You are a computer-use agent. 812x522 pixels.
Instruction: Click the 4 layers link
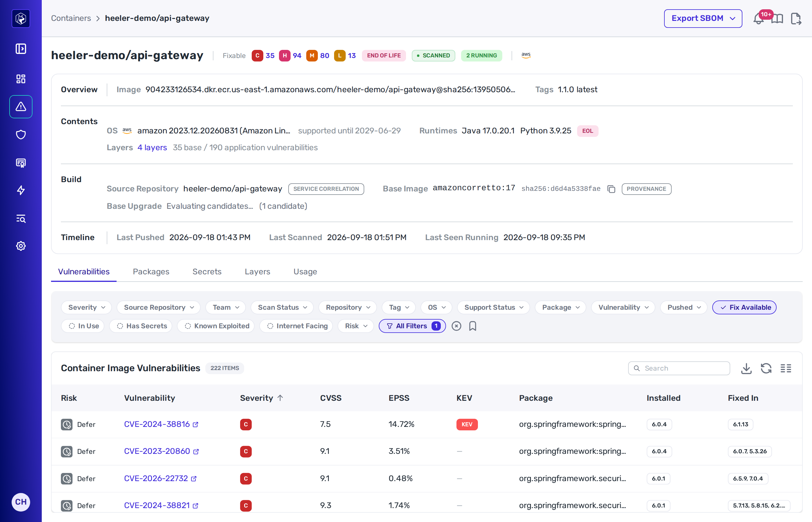point(152,148)
